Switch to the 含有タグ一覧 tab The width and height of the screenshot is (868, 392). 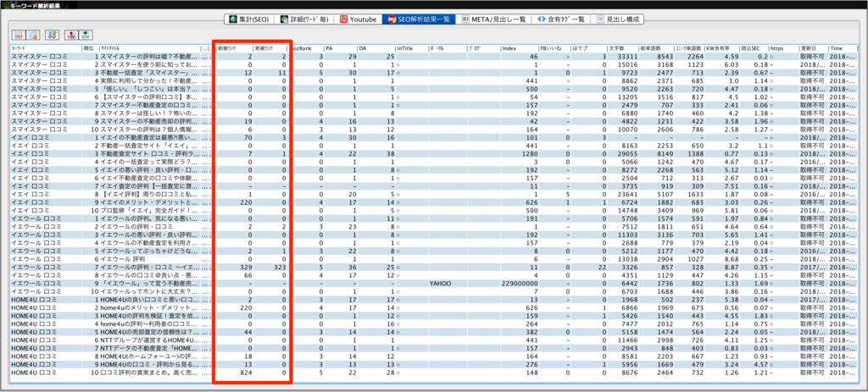pyautogui.click(x=561, y=19)
